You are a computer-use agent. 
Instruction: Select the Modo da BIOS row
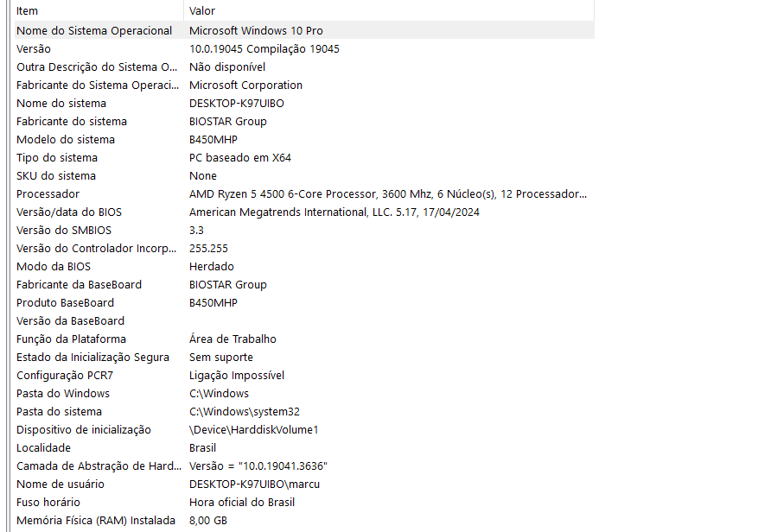[x=304, y=267]
